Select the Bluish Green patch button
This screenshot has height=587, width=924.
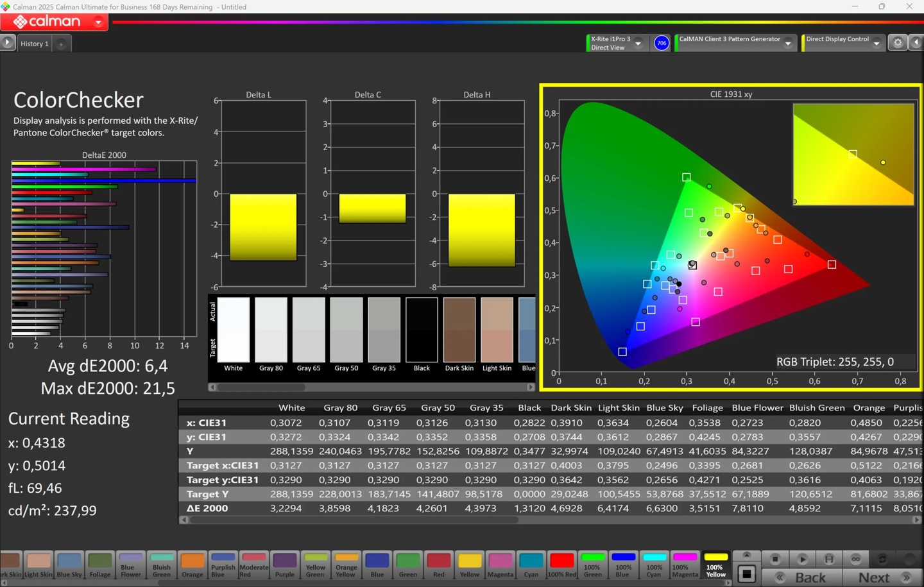(x=162, y=565)
